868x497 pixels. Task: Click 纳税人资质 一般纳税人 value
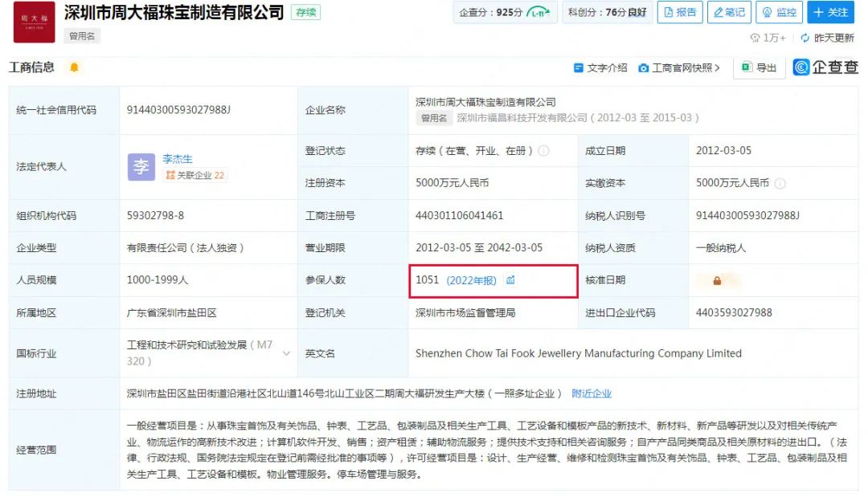click(x=721, y=248)
